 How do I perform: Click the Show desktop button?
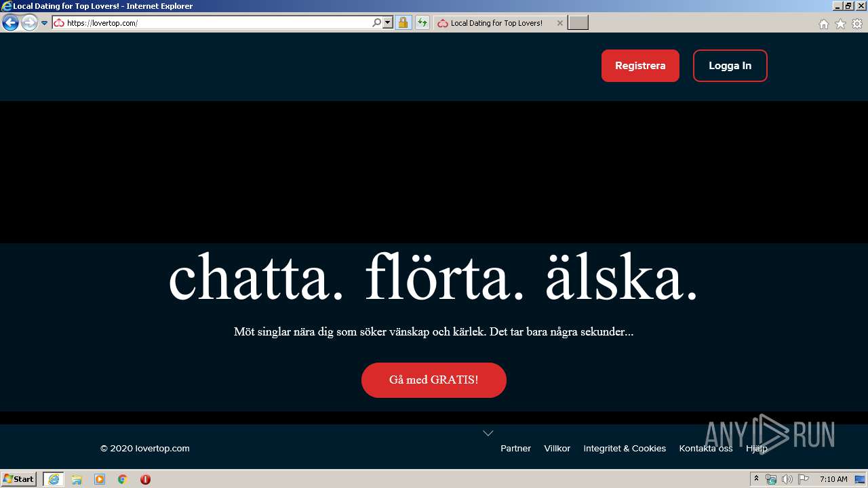coord(860,479)
